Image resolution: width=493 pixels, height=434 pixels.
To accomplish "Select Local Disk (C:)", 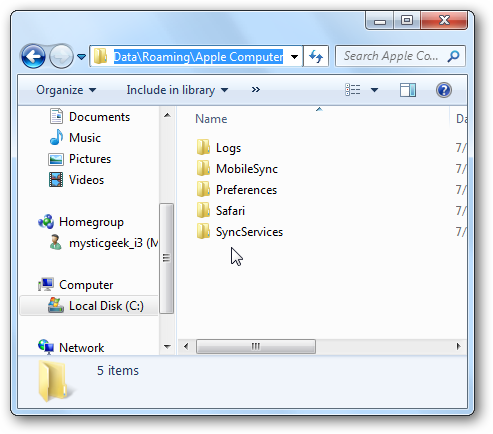I will click(x=89, y=306).
